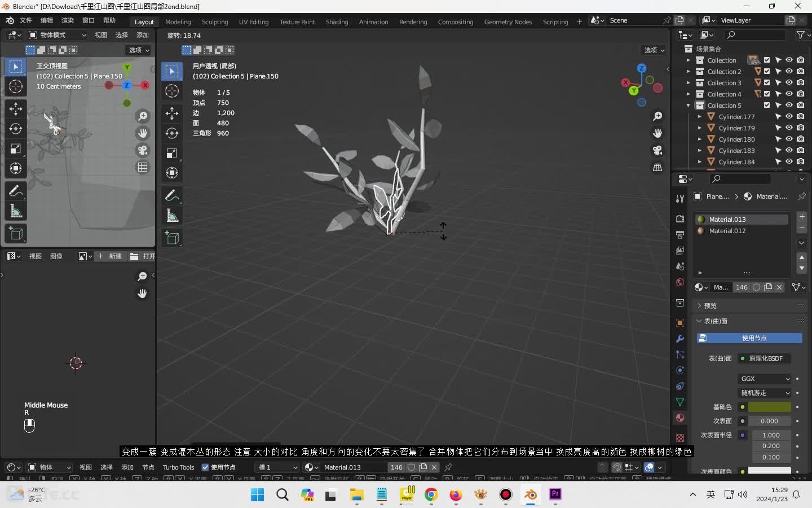
Task: Hide Collection 2 in viewport
Action: click(789, 72)
